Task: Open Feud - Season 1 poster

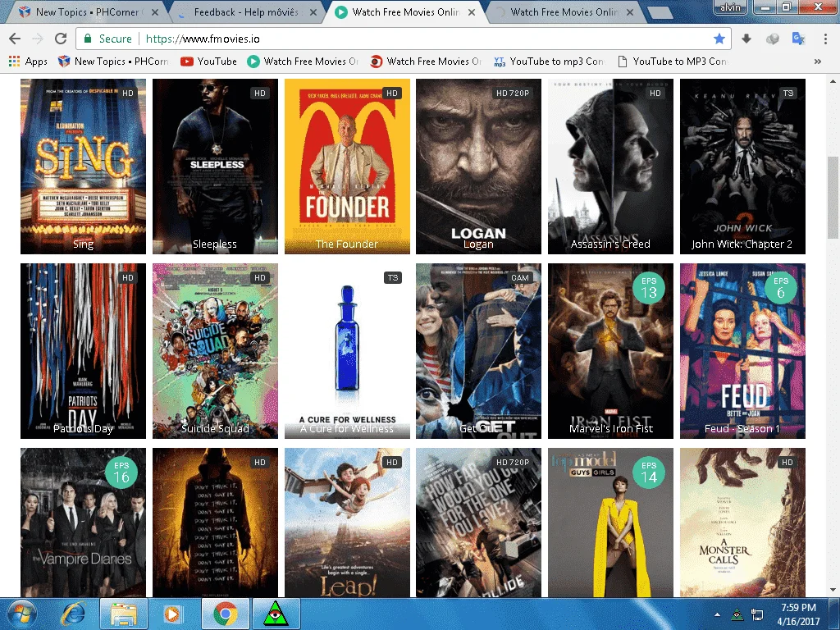Action: pyautogui.click(x=742, y=351)
